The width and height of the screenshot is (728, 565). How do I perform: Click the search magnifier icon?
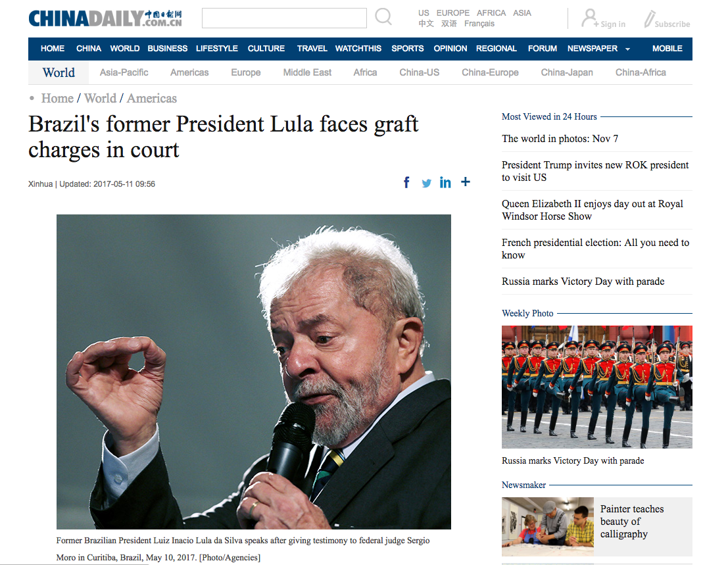pos(383,17)
